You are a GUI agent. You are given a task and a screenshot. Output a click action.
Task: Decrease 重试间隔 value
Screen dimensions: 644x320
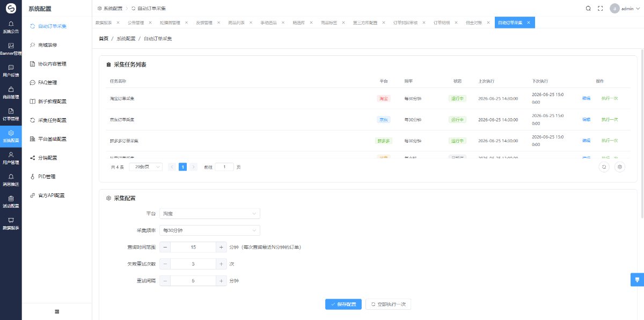point(165,280)
